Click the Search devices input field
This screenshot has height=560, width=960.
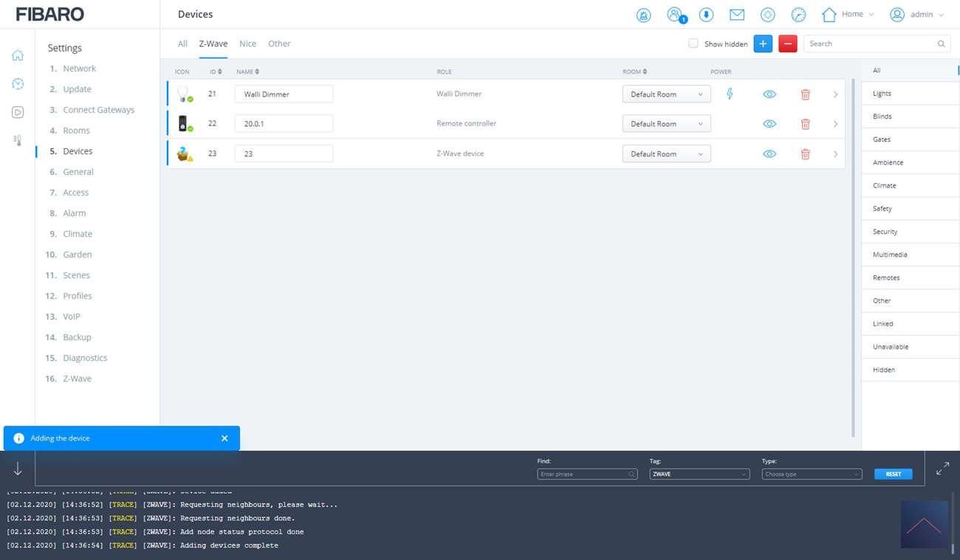click(x=870, y=44)
